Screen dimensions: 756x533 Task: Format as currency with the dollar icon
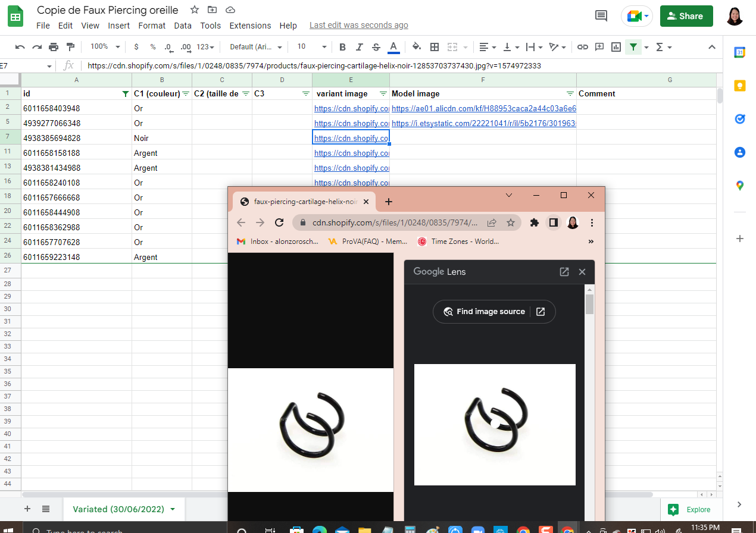(x=136, y=47)
